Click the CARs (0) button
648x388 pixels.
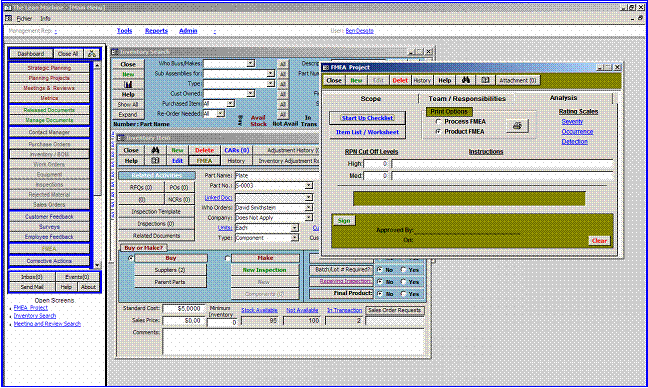click(237, 150)
